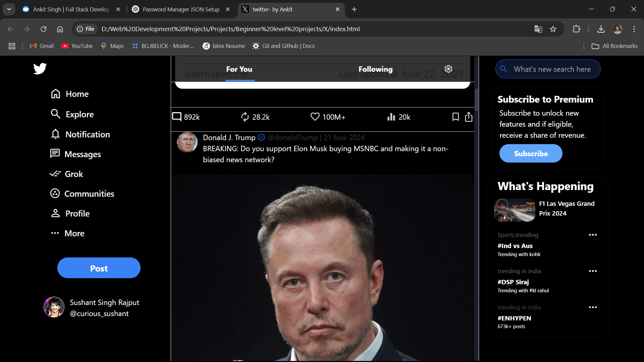This screenshot has width=644, height=362.
Task: Open the #Ind vs Aus trend
Action: click(515, 246)
